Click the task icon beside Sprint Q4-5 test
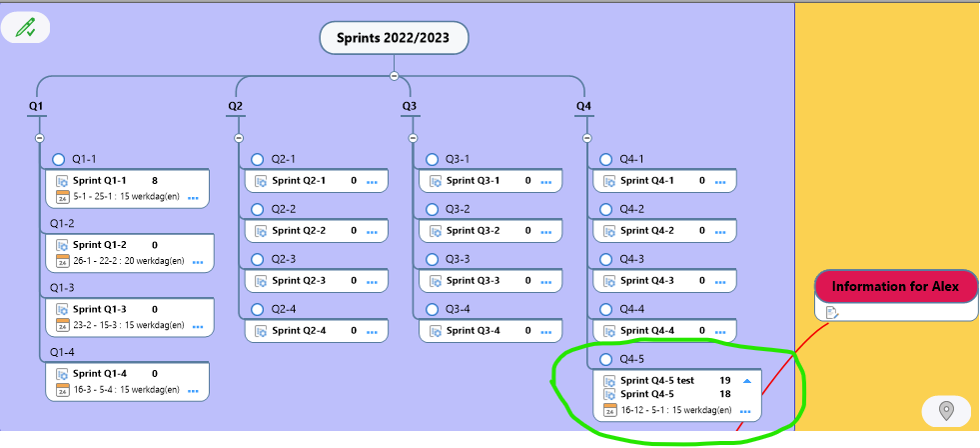The height and width of the screenshot is (448, 980). click(x=609, y=380)
